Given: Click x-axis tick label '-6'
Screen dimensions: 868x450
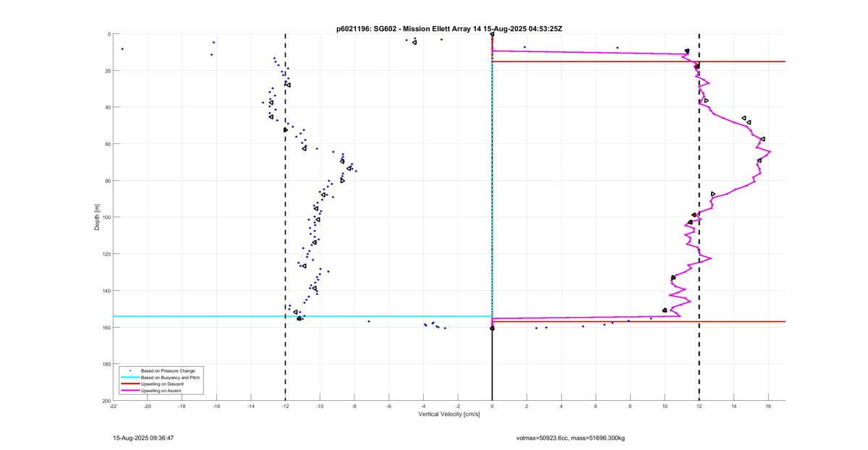Looking at the screenshot, I should click(x=389, y=407).
